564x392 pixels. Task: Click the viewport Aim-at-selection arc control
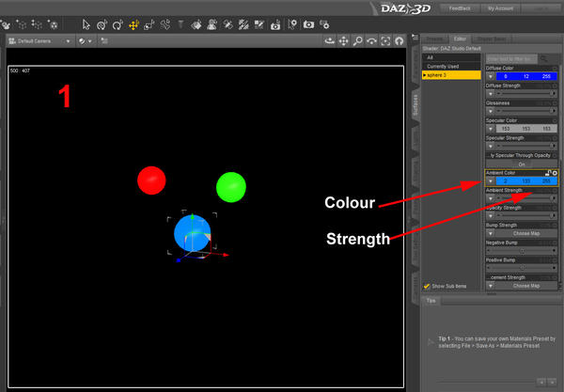[x=371, y=41]
